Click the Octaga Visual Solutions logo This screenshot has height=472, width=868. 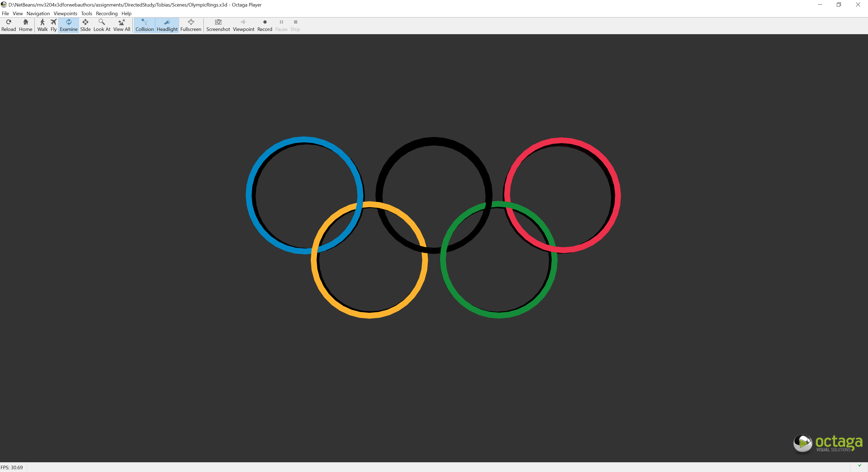(828, 443)
